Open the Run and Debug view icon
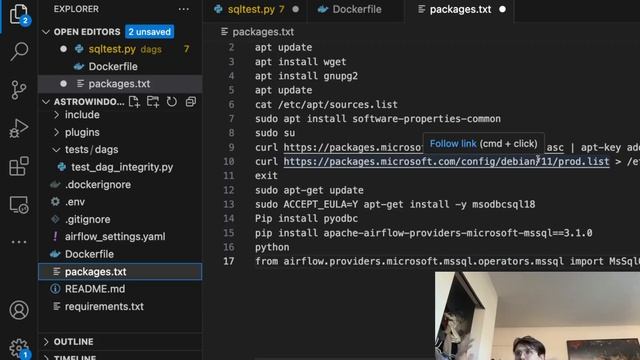The width and height of the screenshot is (640, 360). click(19, 128)
